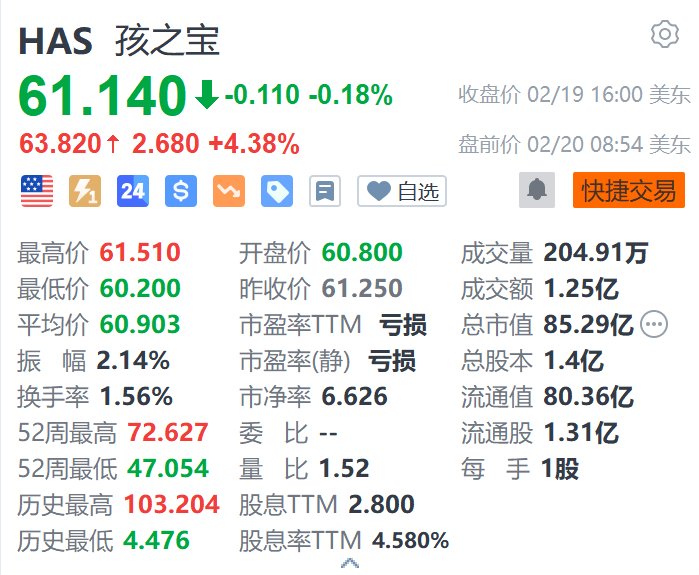Click the turnover amount 1.25亿
Viewport: 699px width, 575px height.
[x=581, y=288]
